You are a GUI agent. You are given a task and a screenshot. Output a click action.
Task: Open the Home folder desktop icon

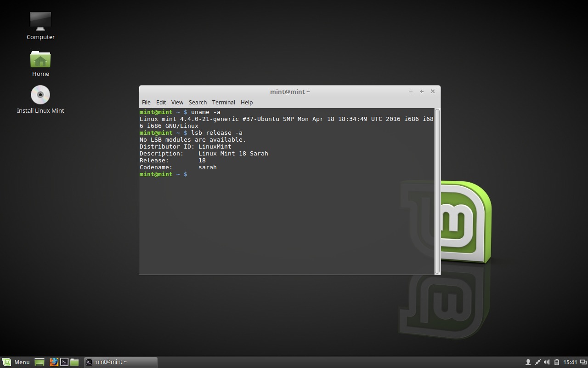click(40, 63)
